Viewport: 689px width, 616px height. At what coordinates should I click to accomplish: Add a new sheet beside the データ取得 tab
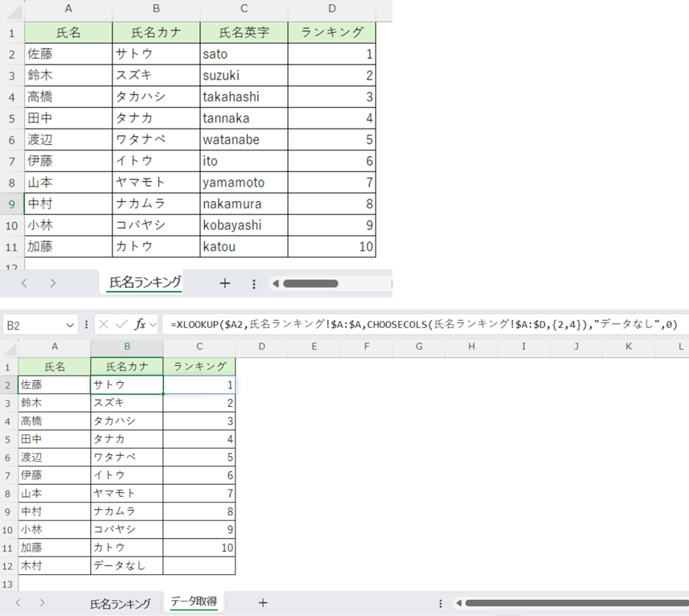(x=262, y=603)
